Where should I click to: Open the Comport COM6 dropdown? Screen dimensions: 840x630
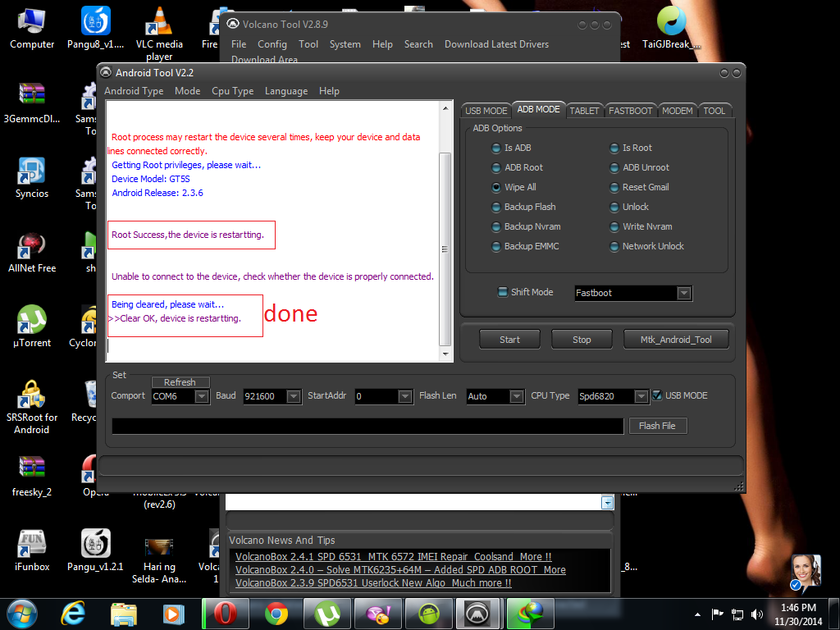pyautogui.click(x=202, y=396)
